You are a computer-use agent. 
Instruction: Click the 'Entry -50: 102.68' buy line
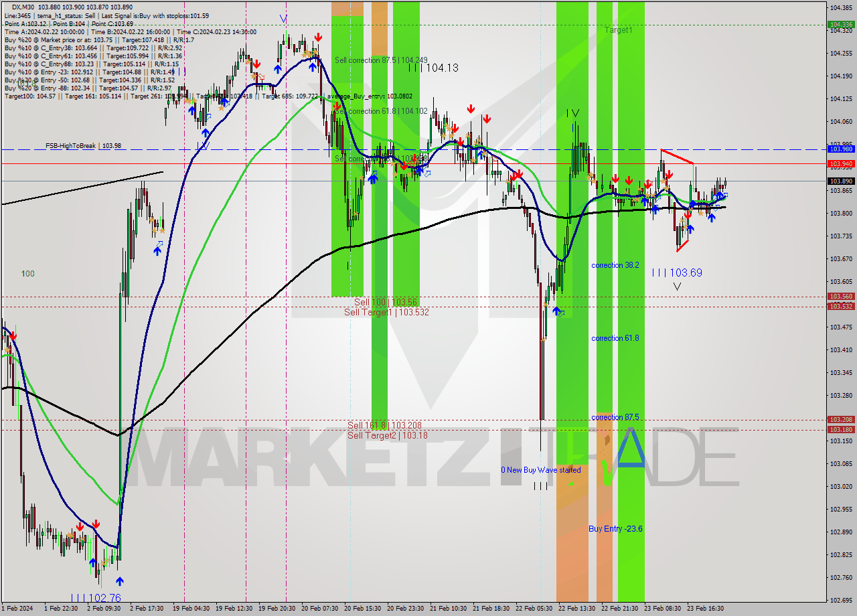[x=89, y=80]
